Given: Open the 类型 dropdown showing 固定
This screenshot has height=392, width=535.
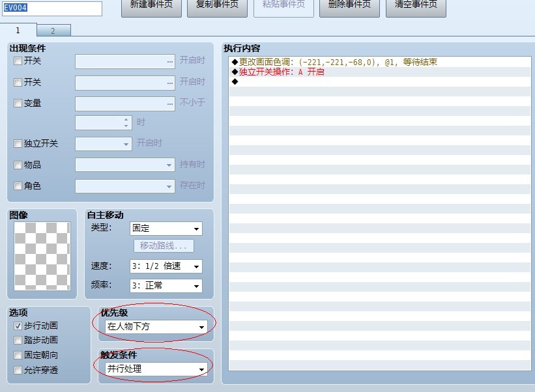Looking at the screenshot, I should tap(166, 229).
